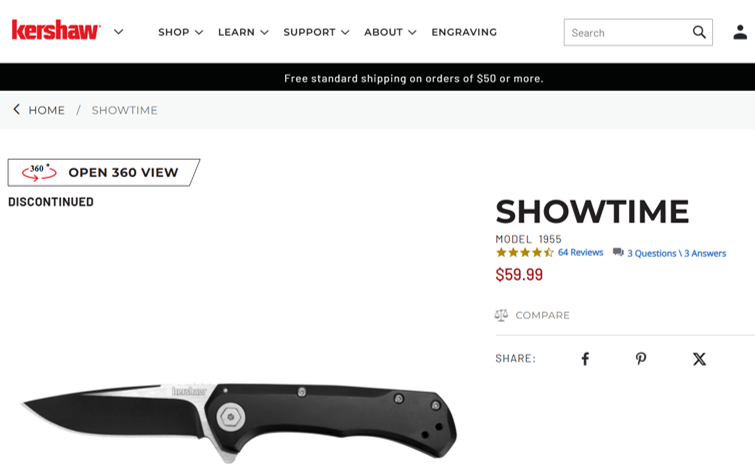Share on Pinterest icon
The image size is (755, 472).
(x=641, y=359)
